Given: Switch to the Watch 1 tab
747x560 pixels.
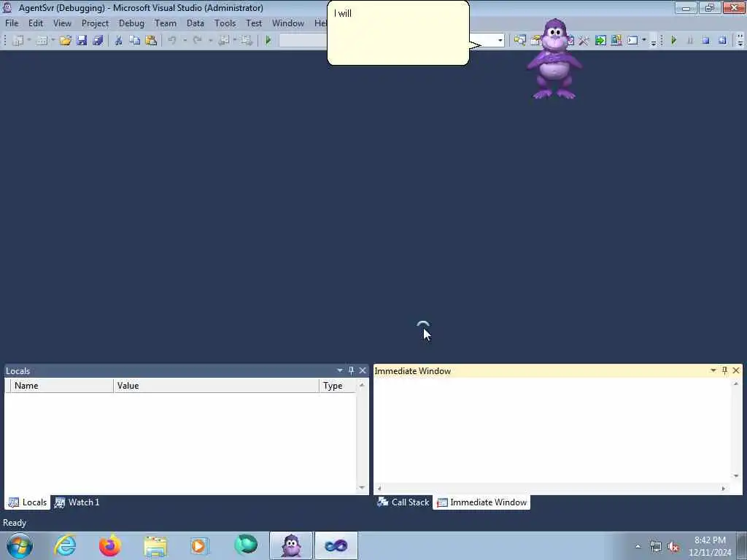Looking at the screenshot, I should click(77, 502).
